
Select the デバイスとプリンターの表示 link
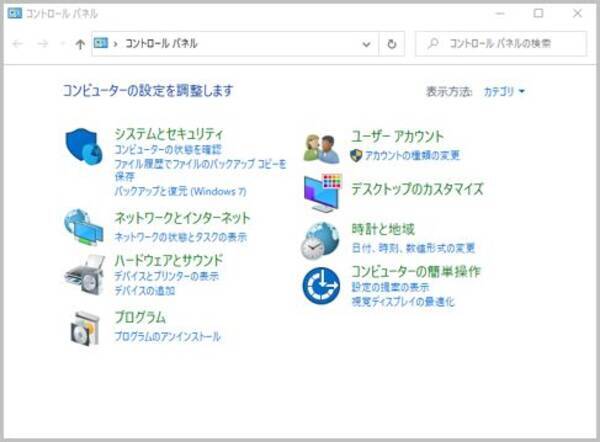pos(166,276)
